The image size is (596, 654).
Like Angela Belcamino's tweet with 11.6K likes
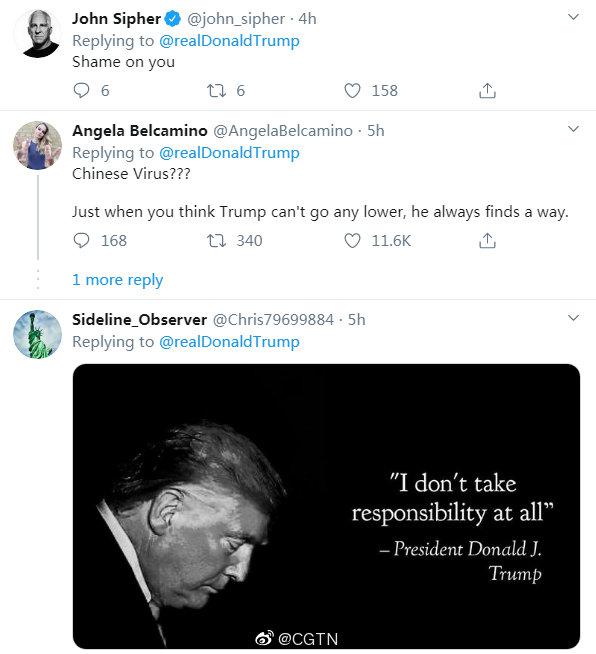(x=352, y=241)
